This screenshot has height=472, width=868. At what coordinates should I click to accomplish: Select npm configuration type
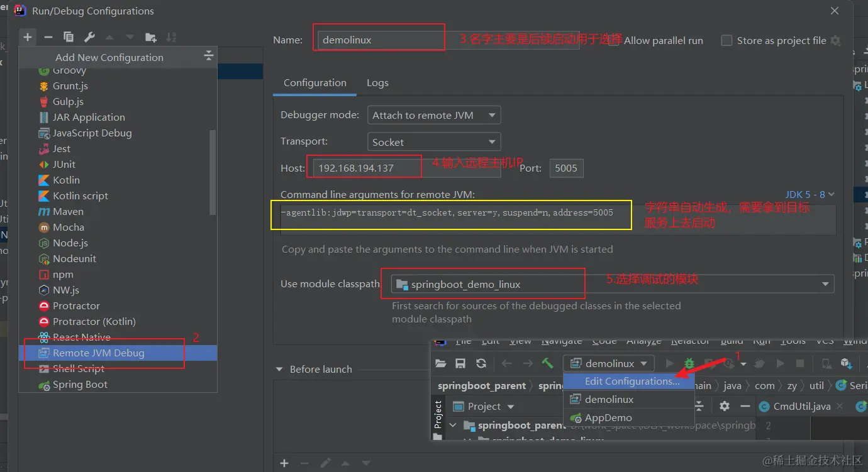click(118, 274)
